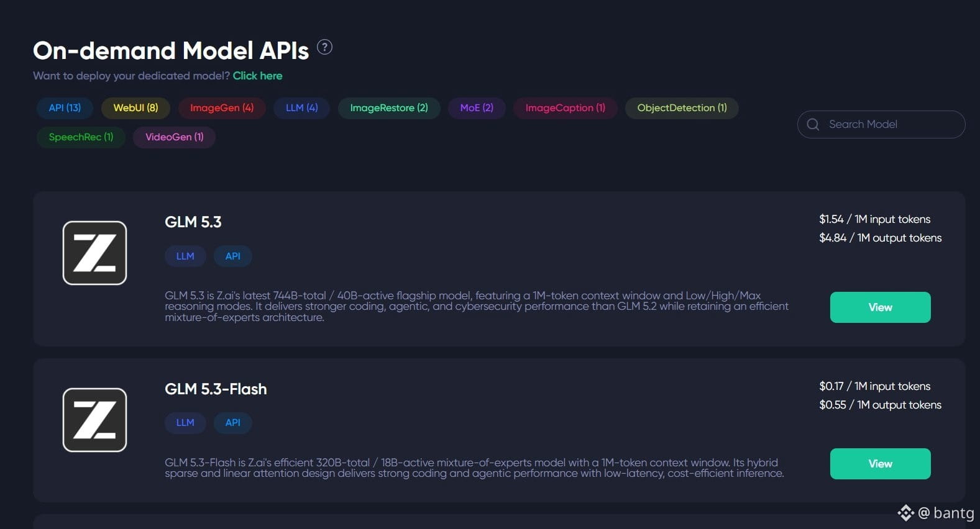Click the API tag on GLM 5.3-Flash

232,423
